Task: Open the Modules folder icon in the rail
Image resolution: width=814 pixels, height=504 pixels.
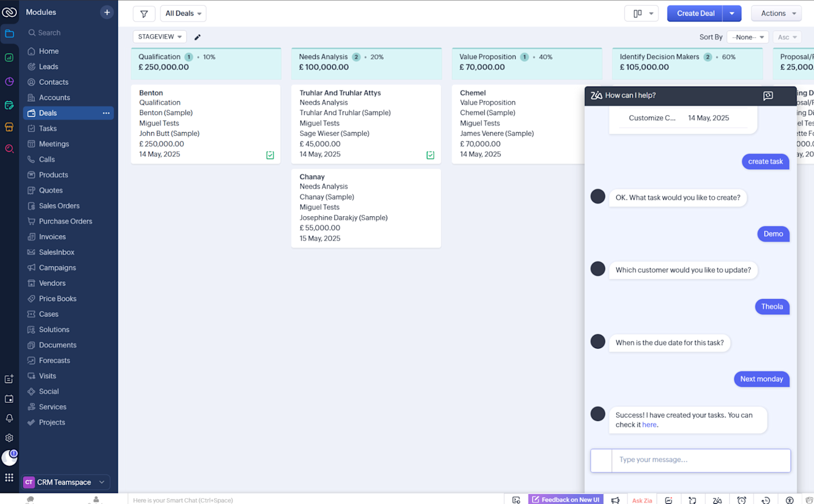Action: [x=9, y=33]
